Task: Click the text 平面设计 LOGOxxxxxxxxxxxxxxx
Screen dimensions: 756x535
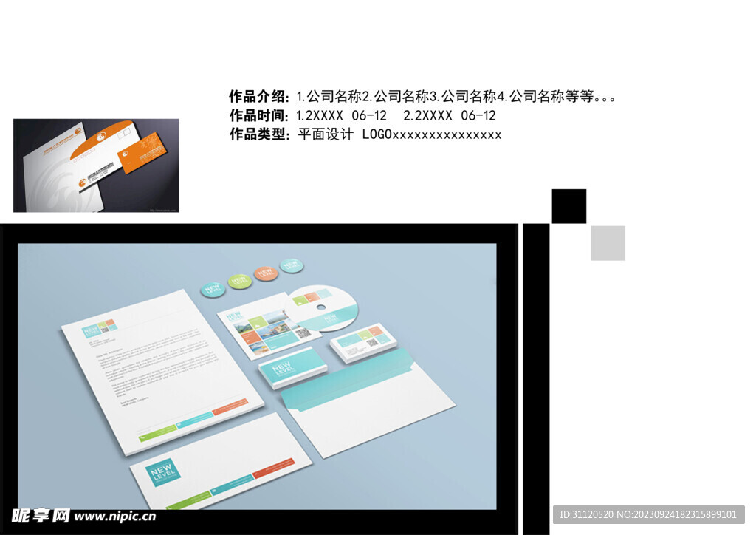Action: click(x=399, y=134)
